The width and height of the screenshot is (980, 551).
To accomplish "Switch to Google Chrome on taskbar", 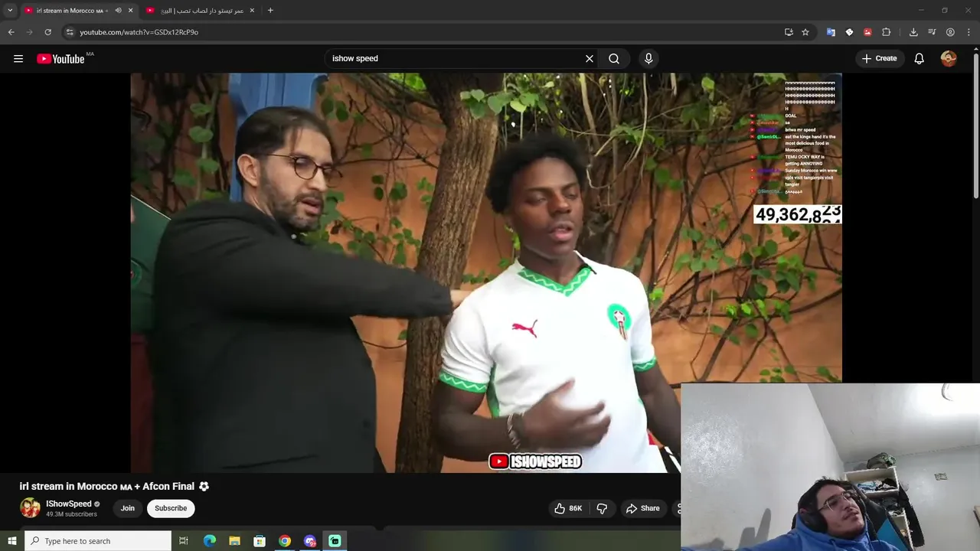I will pyautogui.click(x=285, y=541).
